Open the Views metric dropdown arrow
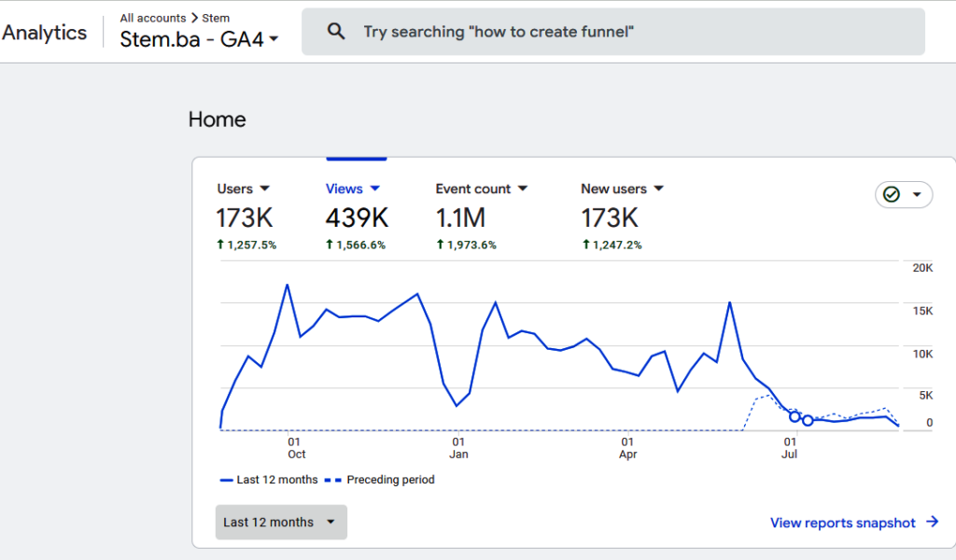The width and height of the screenshot is (956, 560). click(375, 189)
